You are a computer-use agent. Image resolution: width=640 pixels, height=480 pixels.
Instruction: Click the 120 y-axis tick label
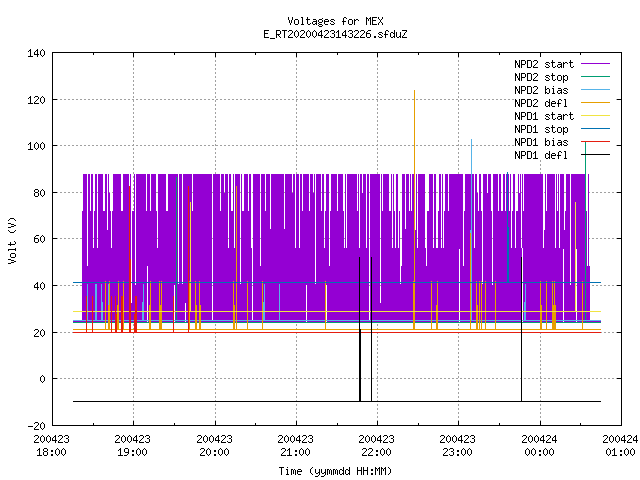[x=36, y=100]
